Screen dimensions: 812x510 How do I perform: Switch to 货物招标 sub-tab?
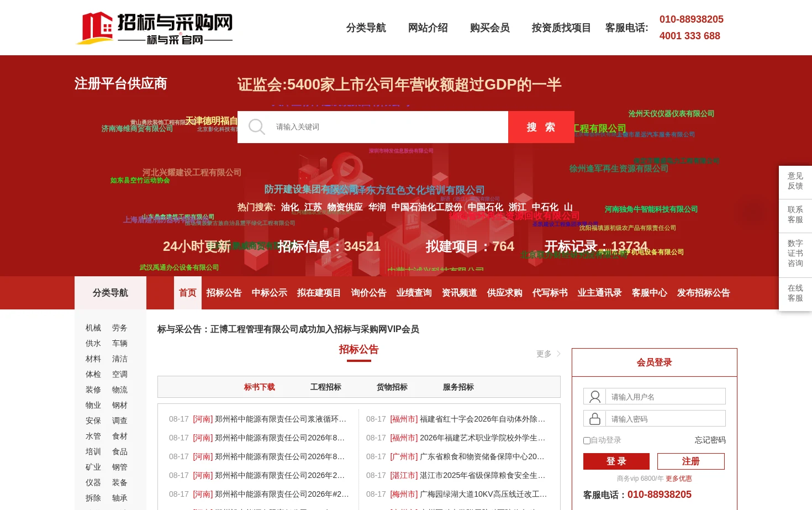(392, 387)
